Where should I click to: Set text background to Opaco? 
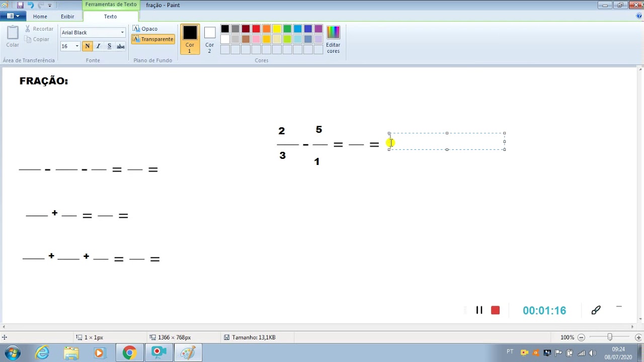pyautogui.click(x=145, y=29)
